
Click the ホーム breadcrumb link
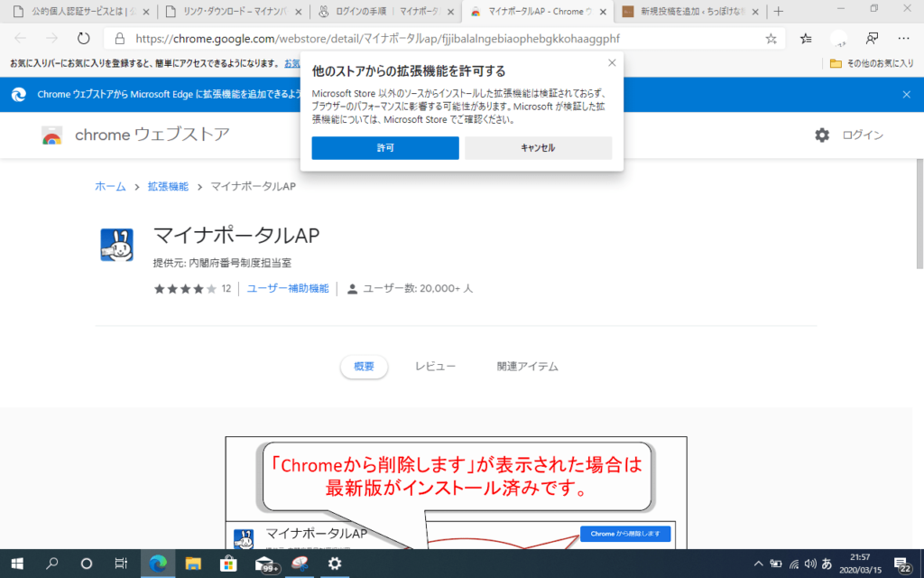tap(110, 186)
